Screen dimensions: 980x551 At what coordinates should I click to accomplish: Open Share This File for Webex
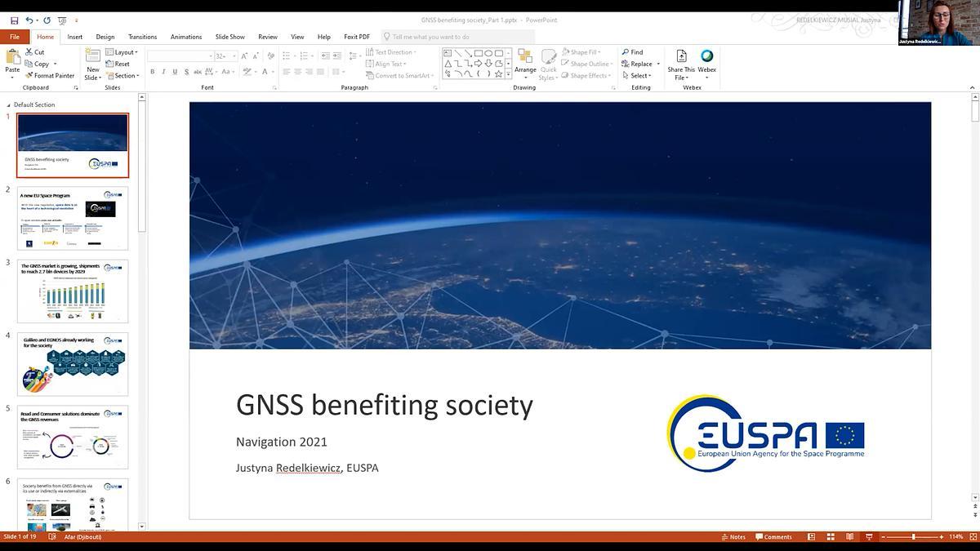tap(681, 64)
